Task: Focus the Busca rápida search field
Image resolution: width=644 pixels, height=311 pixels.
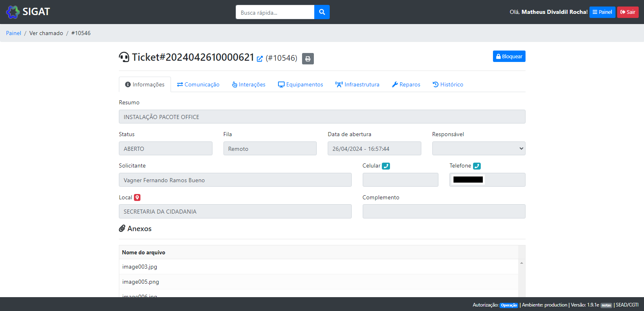Action: pos(275,12)
